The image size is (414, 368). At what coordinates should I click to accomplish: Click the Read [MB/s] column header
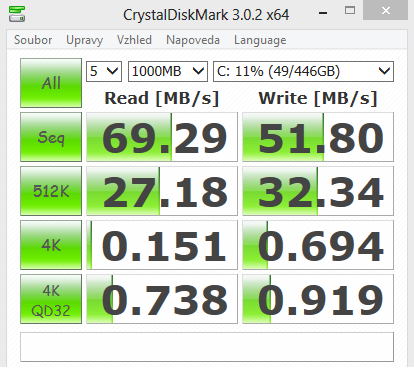point(162,98)
